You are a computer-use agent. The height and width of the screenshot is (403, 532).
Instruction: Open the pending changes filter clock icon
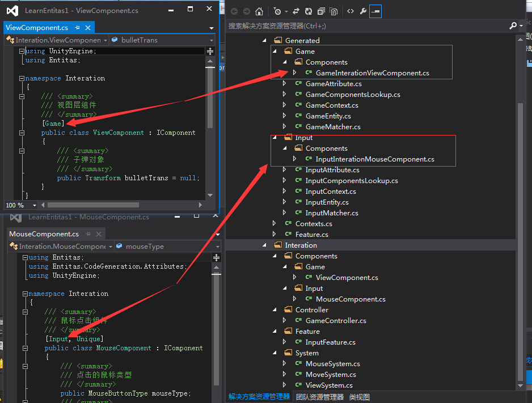(x=277, y=11)
